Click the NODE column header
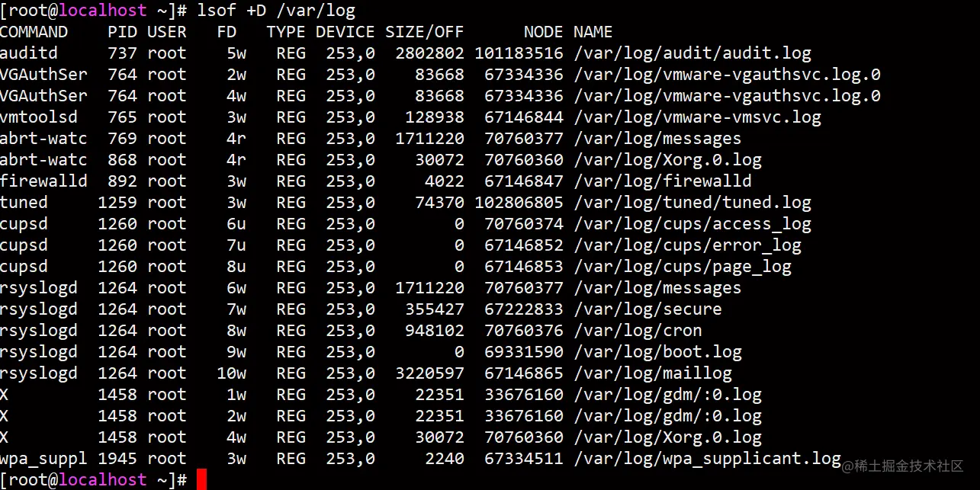The width and height of the screenshot is (980, 490). 543,32
